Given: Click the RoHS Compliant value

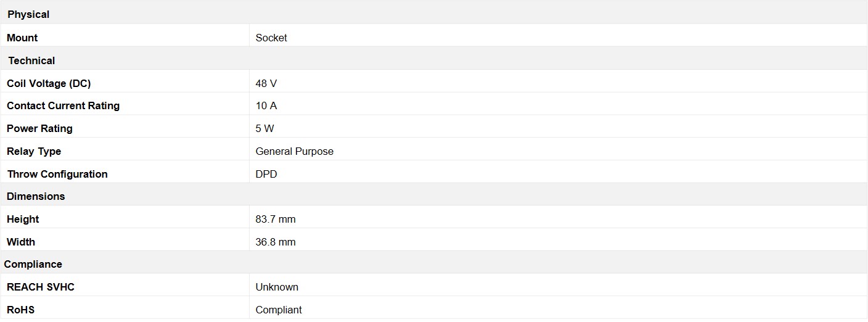Looking at the screenshot, I should click(x=279, y=310).
